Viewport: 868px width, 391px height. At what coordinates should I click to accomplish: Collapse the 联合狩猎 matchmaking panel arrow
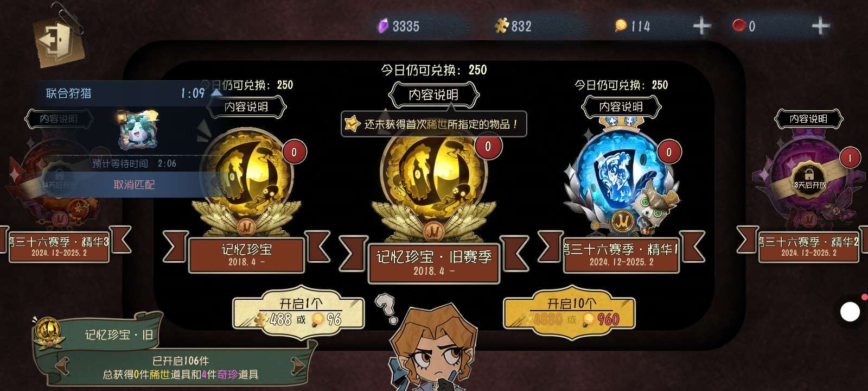216,93
